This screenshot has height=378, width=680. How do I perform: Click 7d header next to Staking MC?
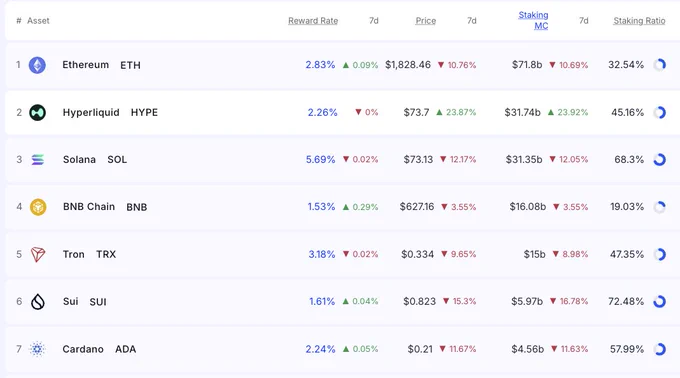pyautogui.click(x=584, y=20)
